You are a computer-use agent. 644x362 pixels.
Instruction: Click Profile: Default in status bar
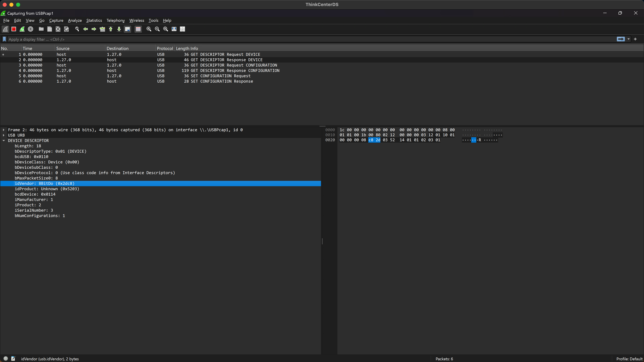point(629,359)
